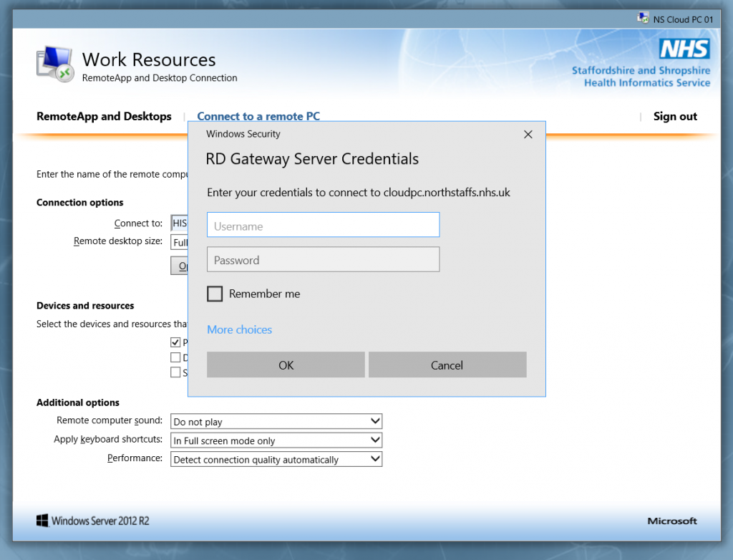
Task: Open the Remote computer sound dropdown
Action: pos(277,421)
